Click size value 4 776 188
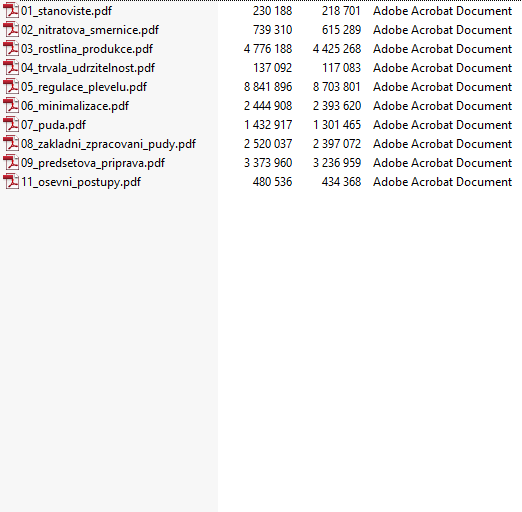The image size is (522, 512). pos(268,49)
